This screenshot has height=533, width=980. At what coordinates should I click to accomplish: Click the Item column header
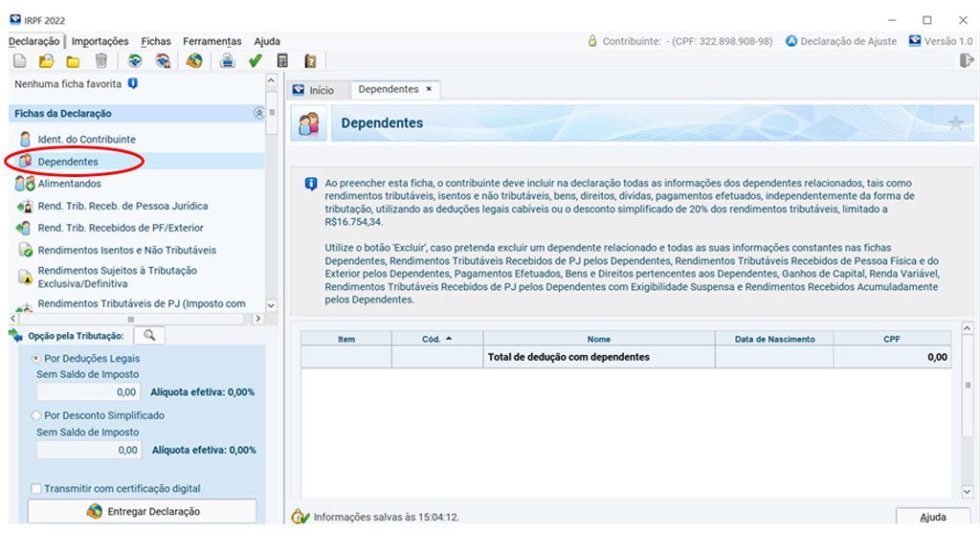346,339
